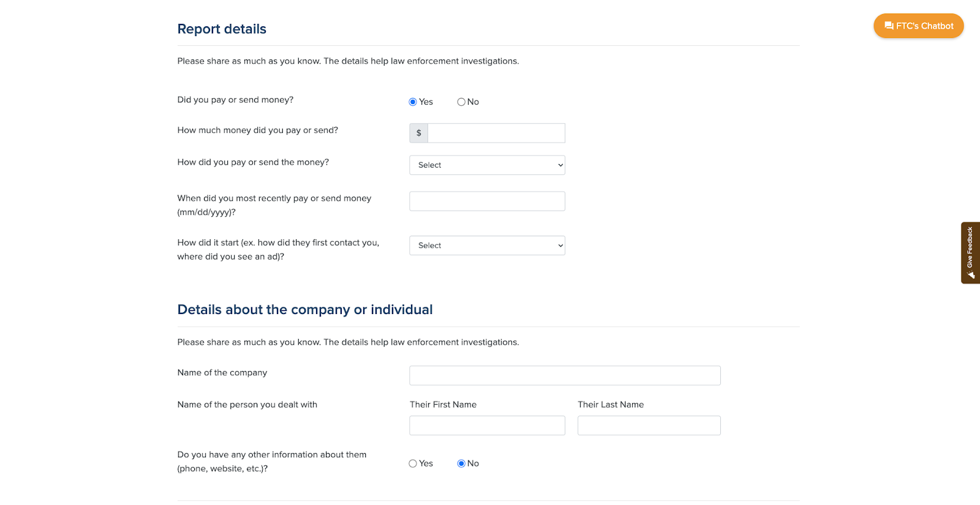Click the dollar sign prefix of amount field
Viewport: 980px width, 505px height.
419,133
